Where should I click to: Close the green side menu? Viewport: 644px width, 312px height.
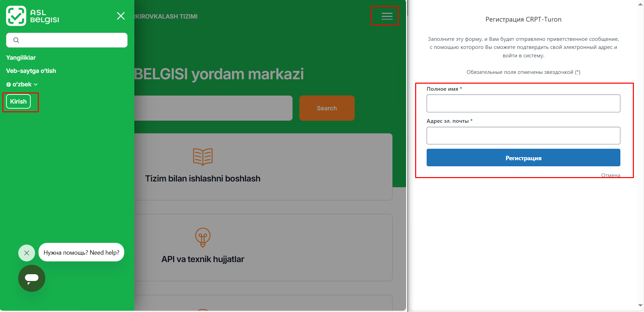pos(121,16)
